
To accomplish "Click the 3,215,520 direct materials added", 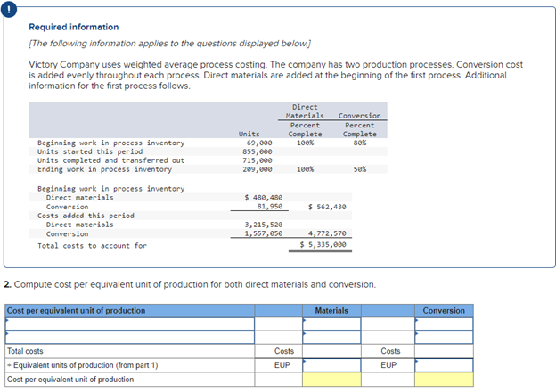I will [264, 225].
